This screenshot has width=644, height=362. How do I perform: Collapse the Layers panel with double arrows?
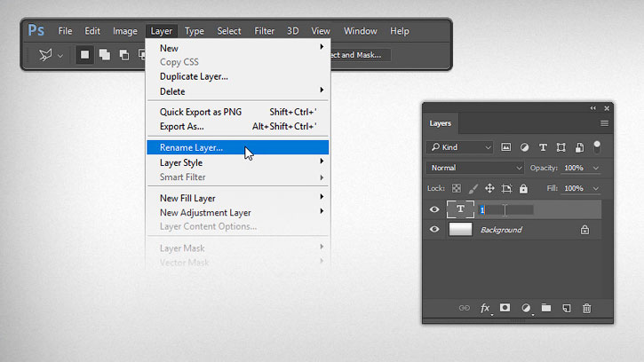click(x=593, y=108)
